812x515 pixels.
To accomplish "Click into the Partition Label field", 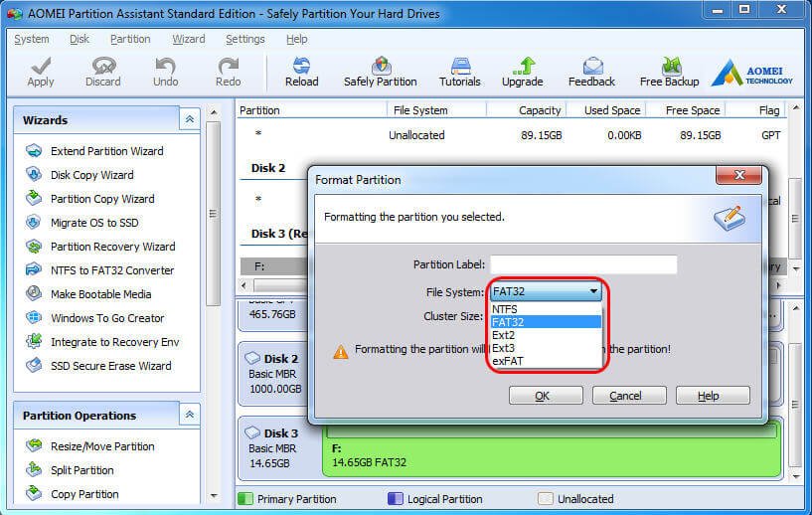I will 583,264.
